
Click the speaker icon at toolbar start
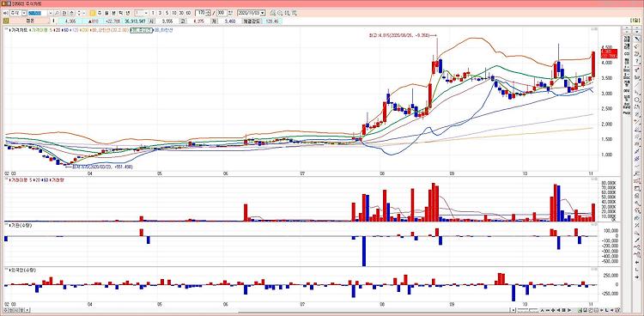[5, 13]
